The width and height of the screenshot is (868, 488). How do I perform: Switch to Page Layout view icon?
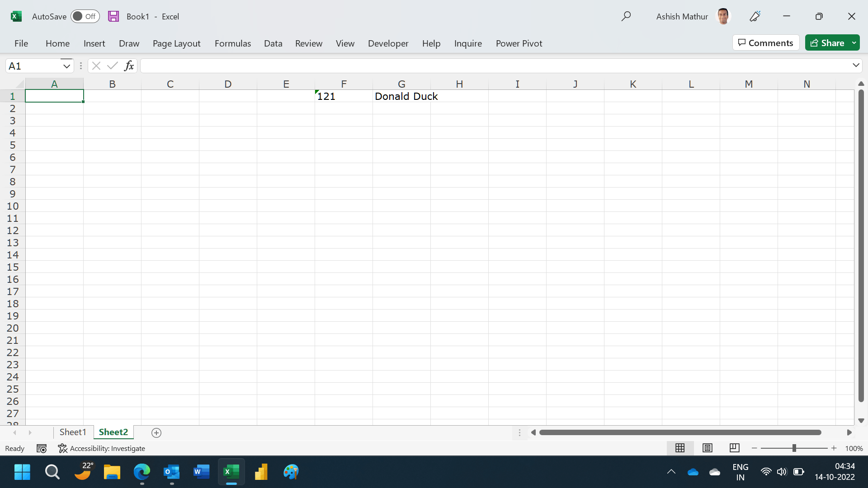pyautogui.click(x=707, y=448)
